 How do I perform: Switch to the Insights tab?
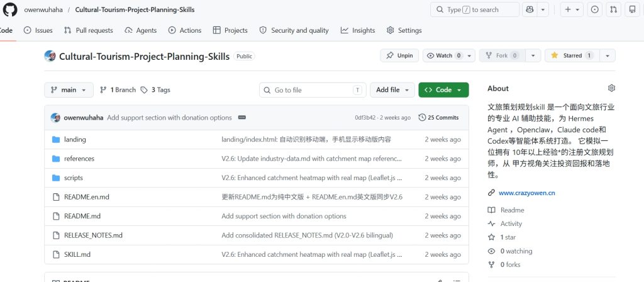click(x=358, y=30)
